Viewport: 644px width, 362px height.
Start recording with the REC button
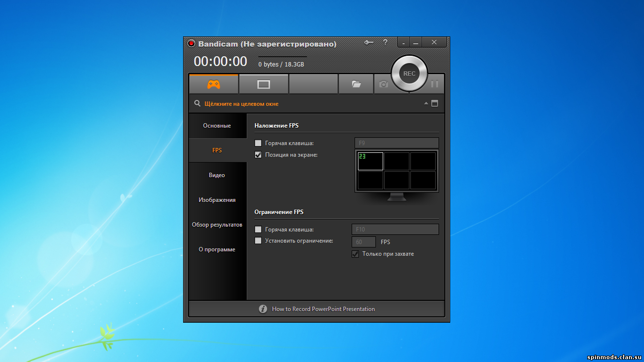409,73
